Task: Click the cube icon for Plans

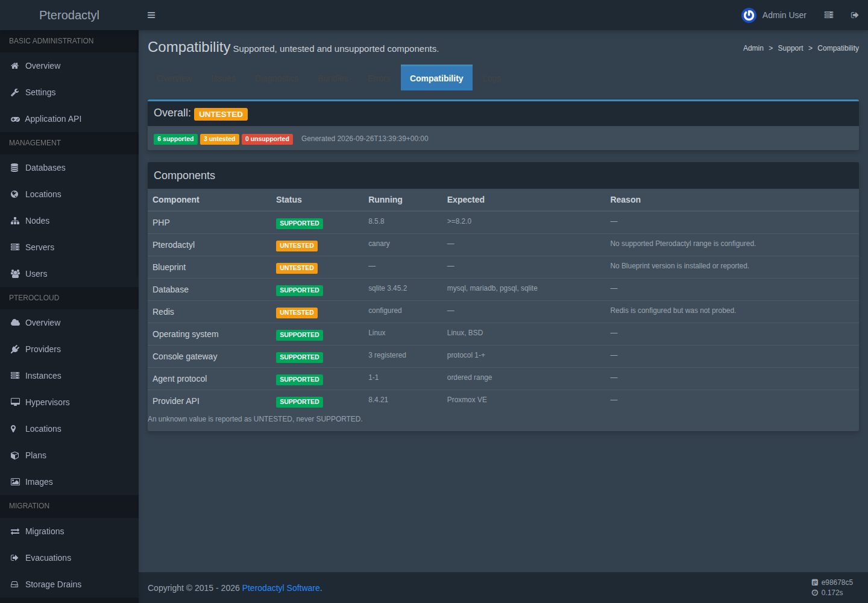Action: pyautogui.click(x=15, y=455)
